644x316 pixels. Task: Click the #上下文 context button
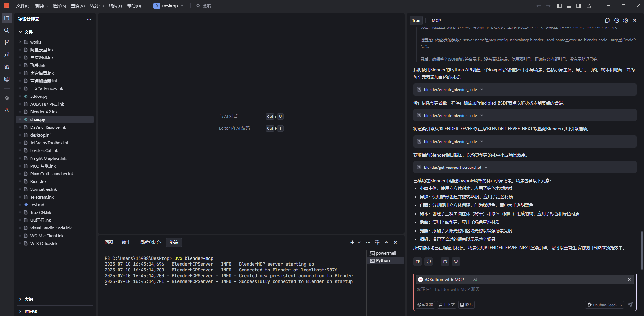[x=447, y=305]
